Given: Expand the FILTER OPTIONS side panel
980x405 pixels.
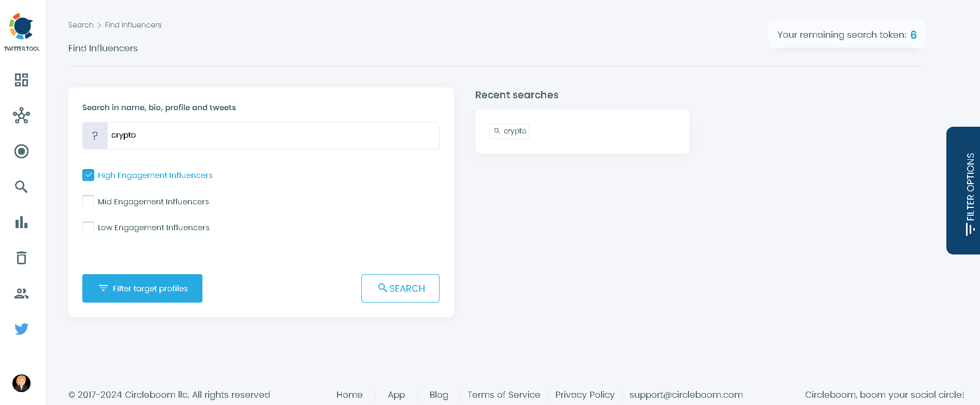Looking at the screenshot, I should [963, 190].
